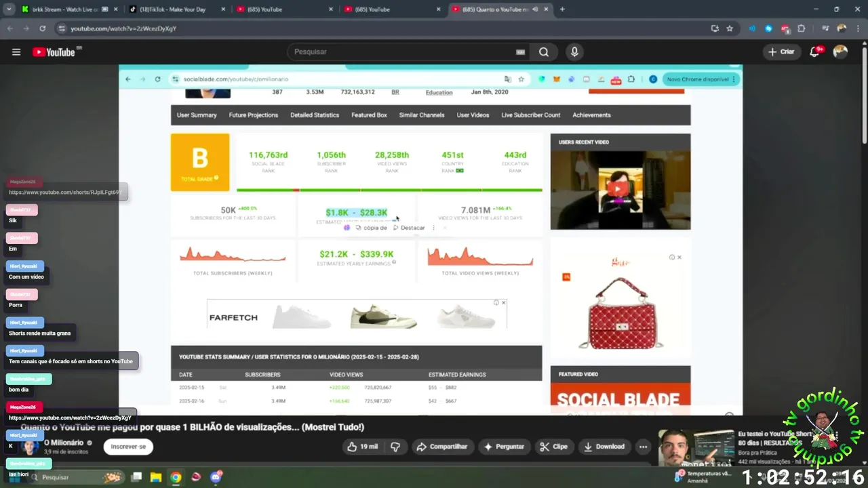Click the highlighted $1.8K - $28.3K earnings
Image resolution: width=868 pixels, height=488 pixels.
357,213
